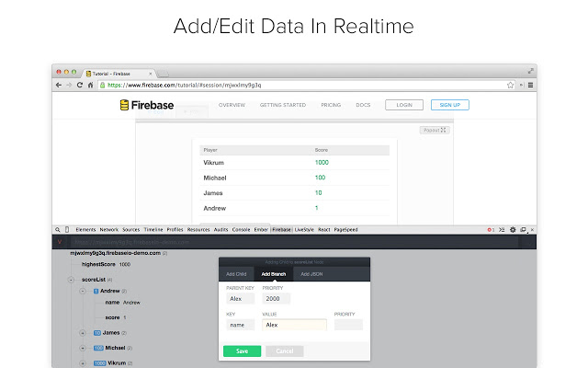Viewport: 588px width, 368px height.
Task: Click the DevTools dock side icon
Action: 524,230
